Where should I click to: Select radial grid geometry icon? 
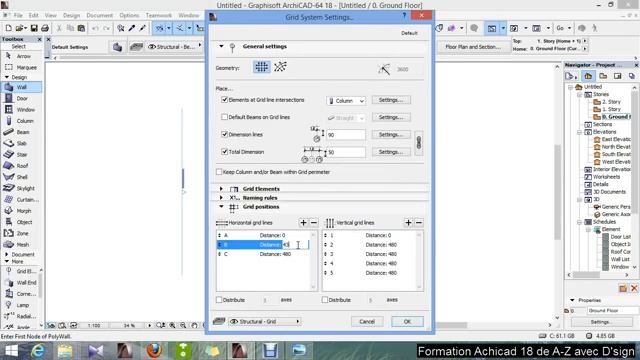tap(280, 67)
